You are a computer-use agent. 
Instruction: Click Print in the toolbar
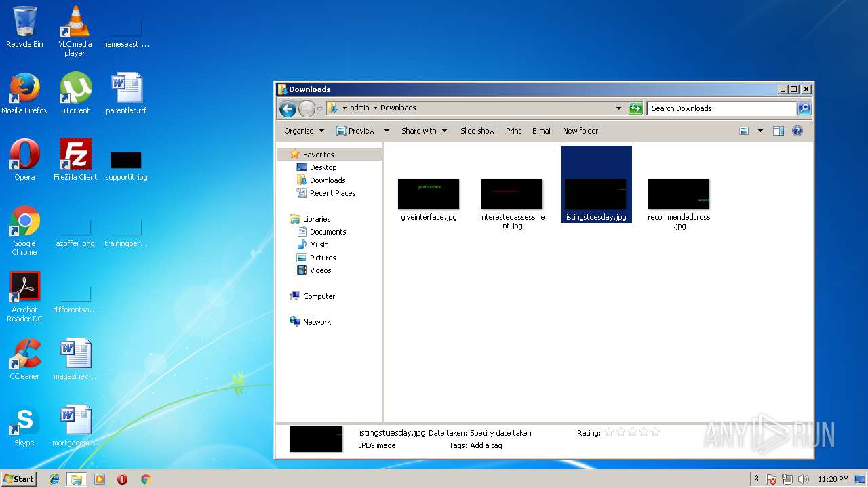(513, 131)
